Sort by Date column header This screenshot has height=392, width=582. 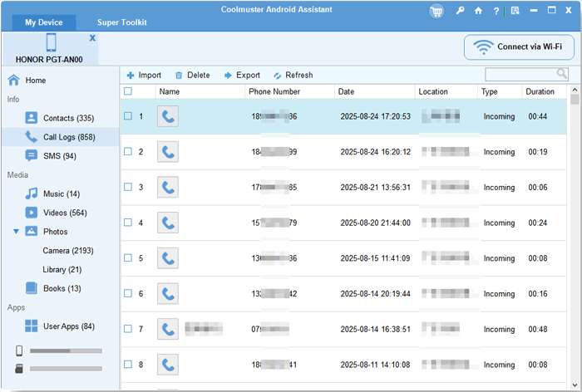374,91
